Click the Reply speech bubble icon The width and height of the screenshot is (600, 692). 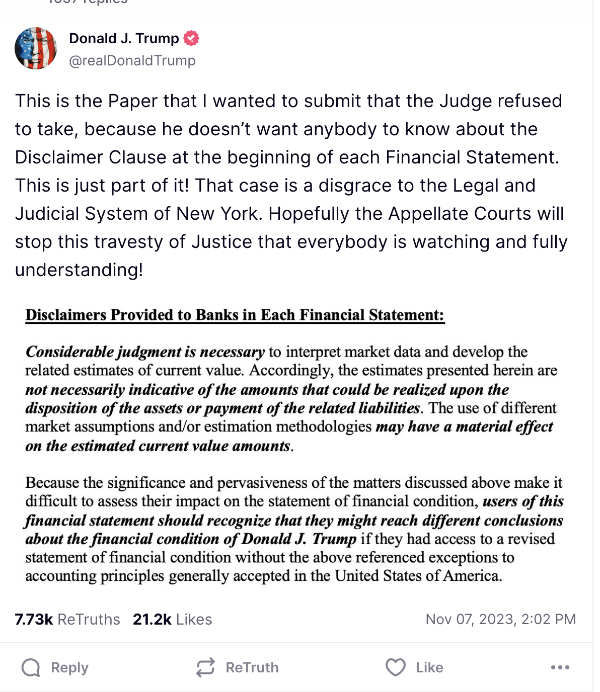pyautogui.click(x=31, y=667)
